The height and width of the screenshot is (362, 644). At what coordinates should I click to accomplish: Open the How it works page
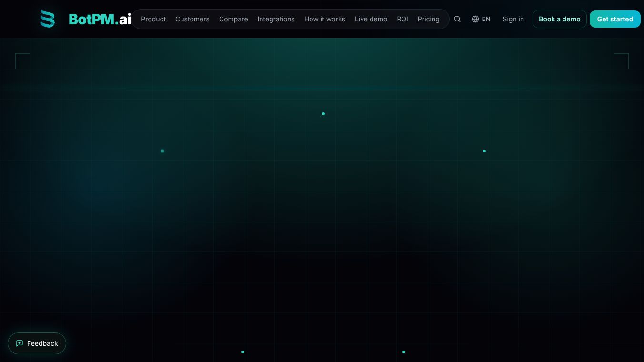[x=325, y=19]
